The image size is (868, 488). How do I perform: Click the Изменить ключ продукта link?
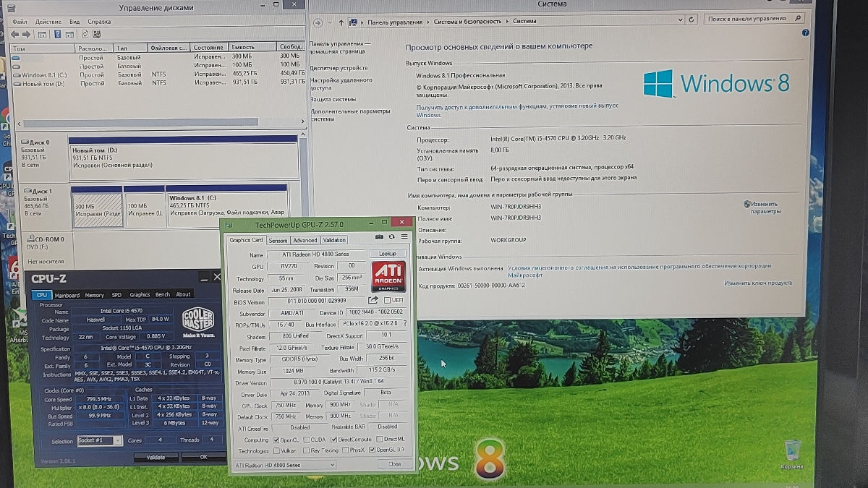click(x=758, y=283)
